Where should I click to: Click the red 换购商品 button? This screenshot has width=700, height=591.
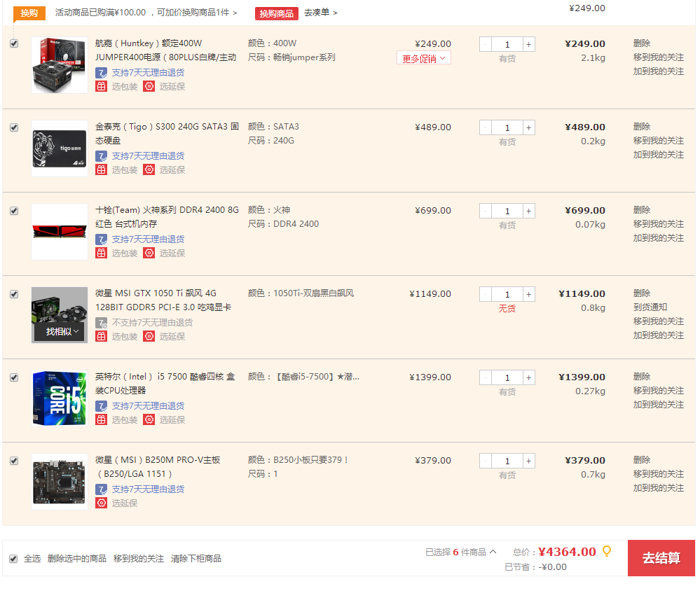pyautogui.click(x=276, y=13)
